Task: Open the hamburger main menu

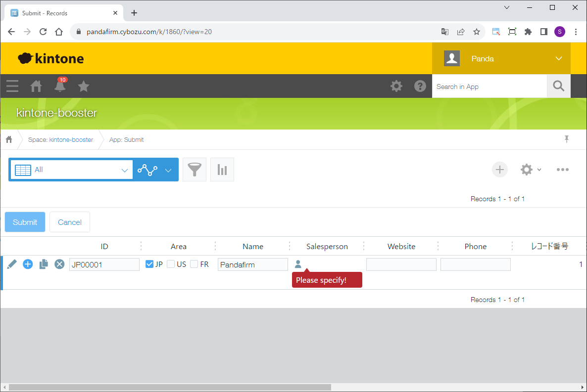Action: [12, 87]
